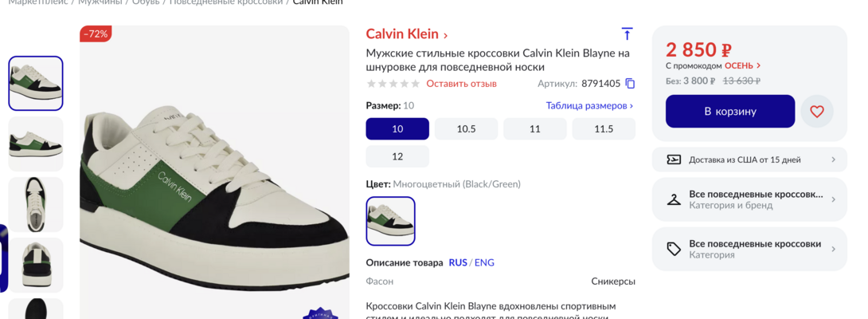Add item to favorites with heart icon

(x=816, y=112)
